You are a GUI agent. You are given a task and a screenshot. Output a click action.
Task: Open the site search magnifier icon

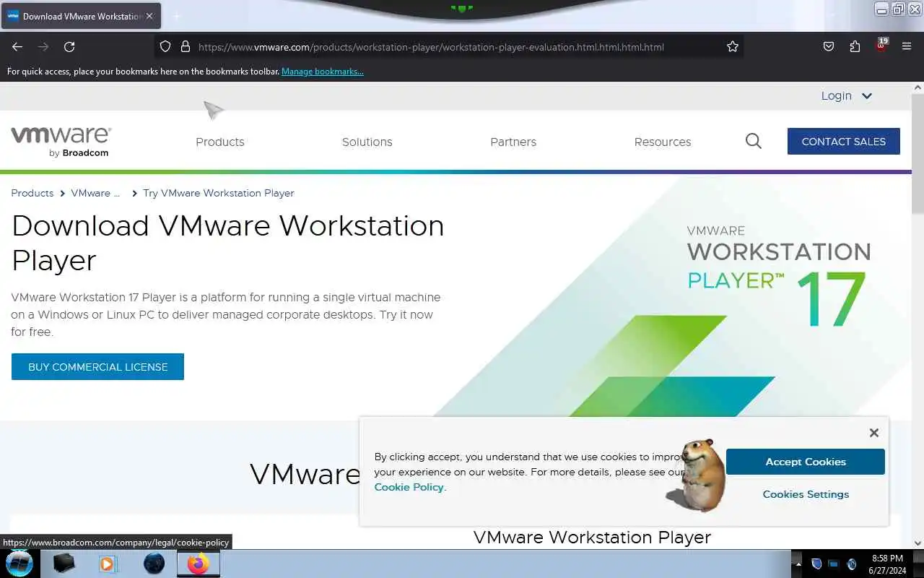[x=754, y=141]
